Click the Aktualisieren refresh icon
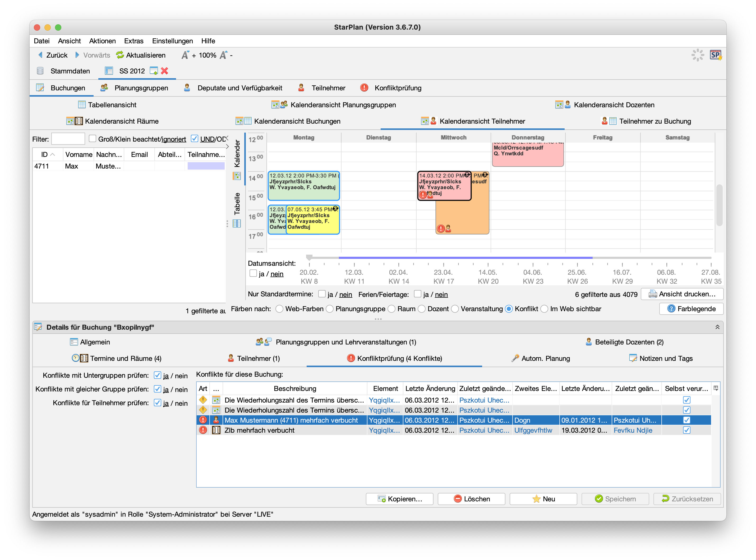756x560 pixels. pyautogui.click(x=120, y=55)
